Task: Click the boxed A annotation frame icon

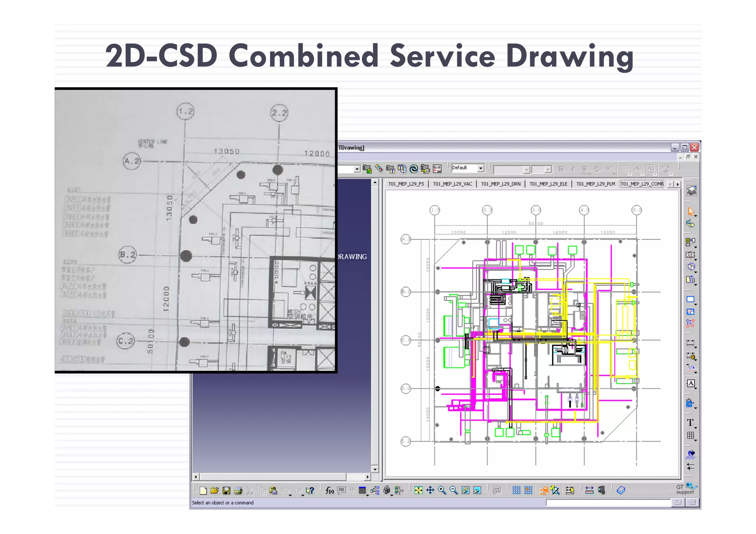Action: point(690,383)
